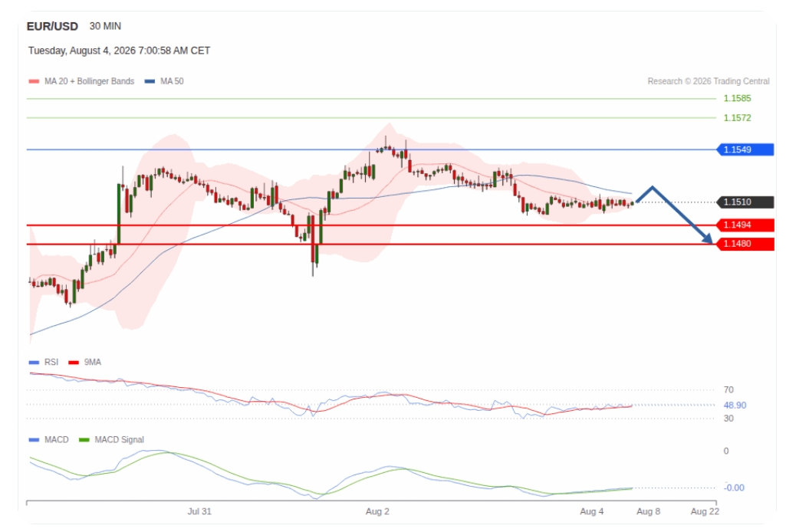Click the Aug 22 date axis label
This screenshot has height=532, width=786.
pyautogui.click(x=705, y=511)
